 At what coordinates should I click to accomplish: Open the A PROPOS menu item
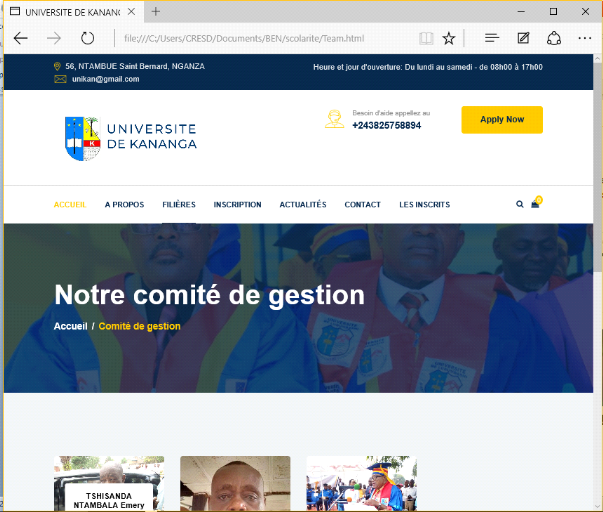click(x=124, y=205)
